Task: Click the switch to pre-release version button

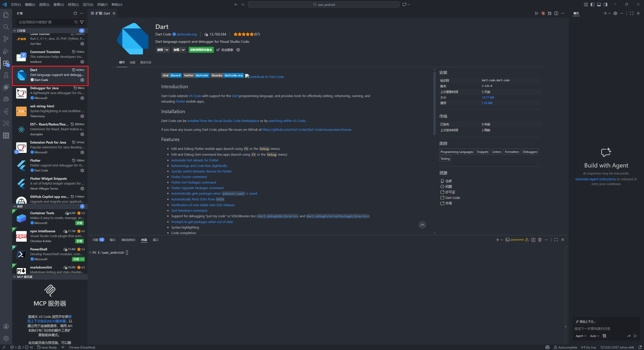Action: [x=201, y=50]
